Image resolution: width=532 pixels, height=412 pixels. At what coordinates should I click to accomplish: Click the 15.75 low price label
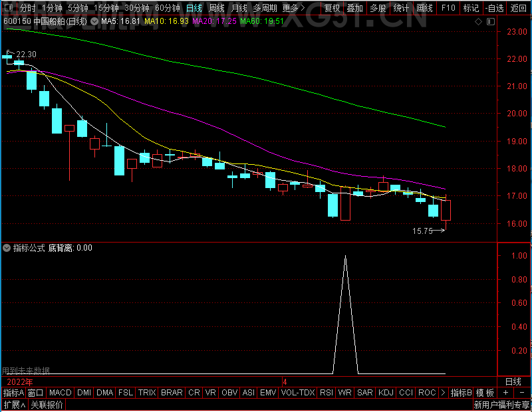[x=422, y=231]
